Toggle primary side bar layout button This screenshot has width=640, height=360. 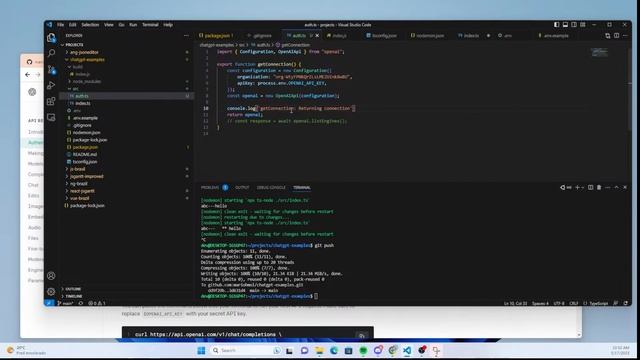point(557,25)
